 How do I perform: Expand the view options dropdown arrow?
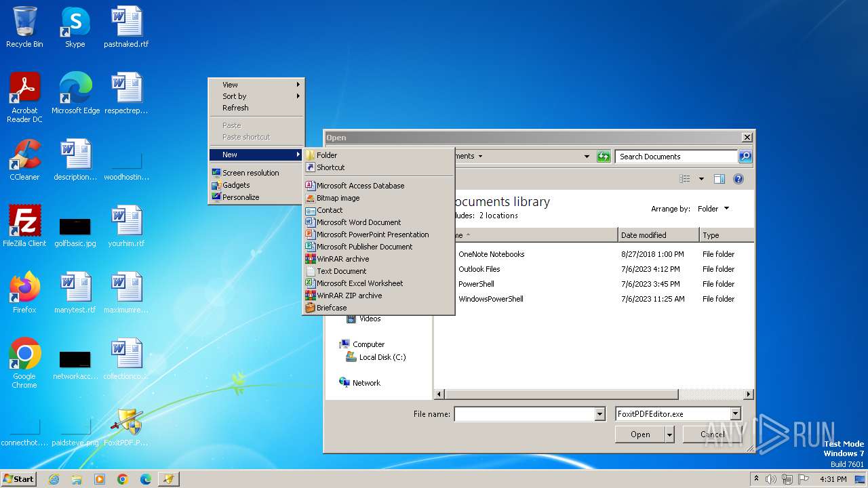(701, 179)
